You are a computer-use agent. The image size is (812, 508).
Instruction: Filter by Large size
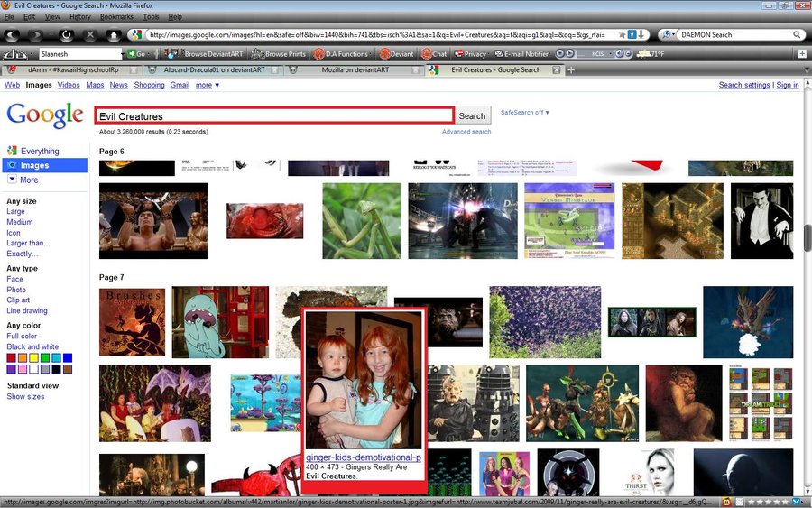15,211
